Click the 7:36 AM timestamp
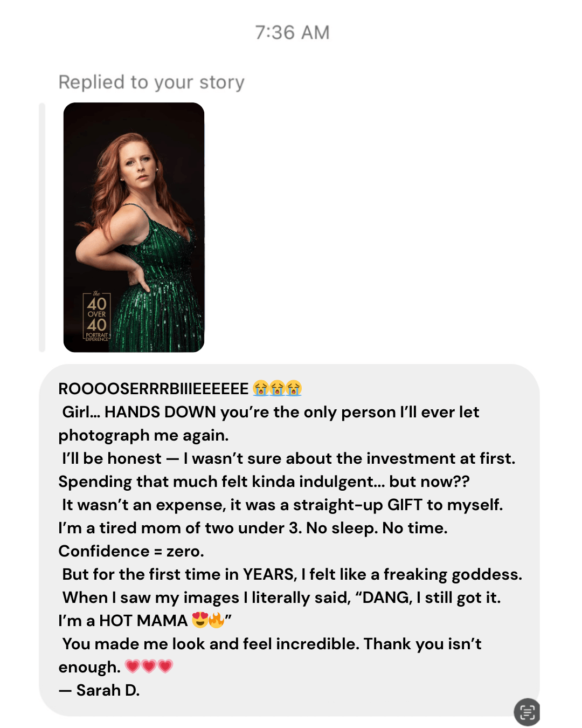This screenshot has width=582, height=728. click(x=292, y=33)
